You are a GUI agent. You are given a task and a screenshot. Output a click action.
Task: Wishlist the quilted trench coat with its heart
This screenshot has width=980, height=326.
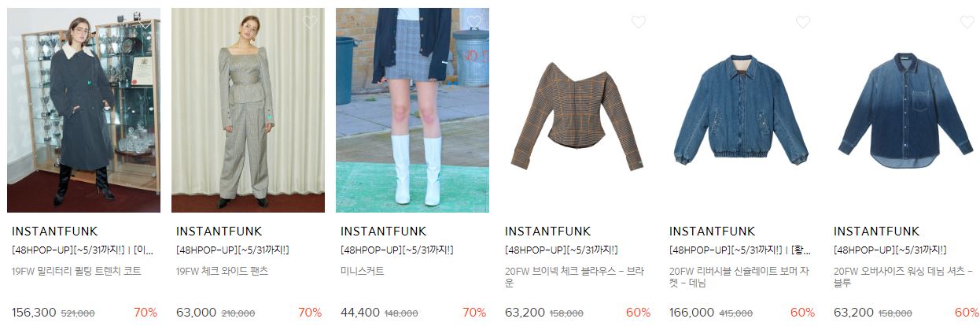coord(146,22)
